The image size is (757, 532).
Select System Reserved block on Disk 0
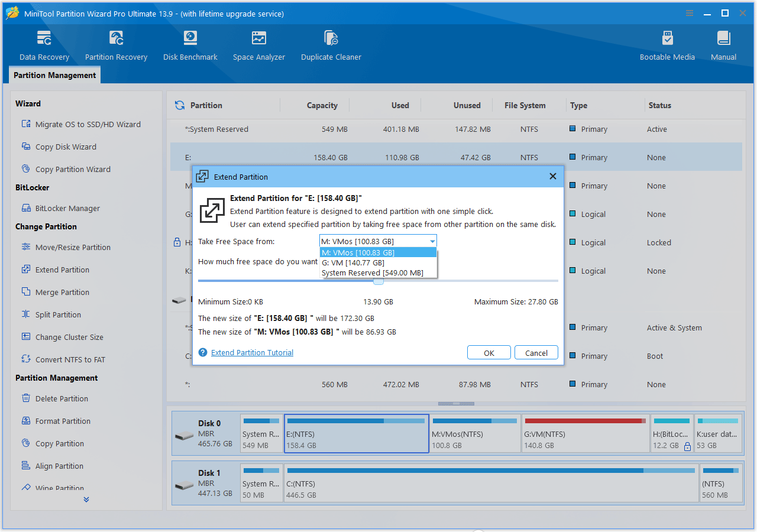[261, 433]
